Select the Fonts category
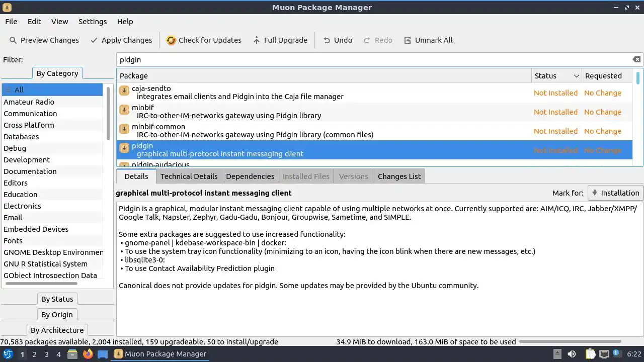Screen dimensions: 644x362 click(x=52, y=240)
